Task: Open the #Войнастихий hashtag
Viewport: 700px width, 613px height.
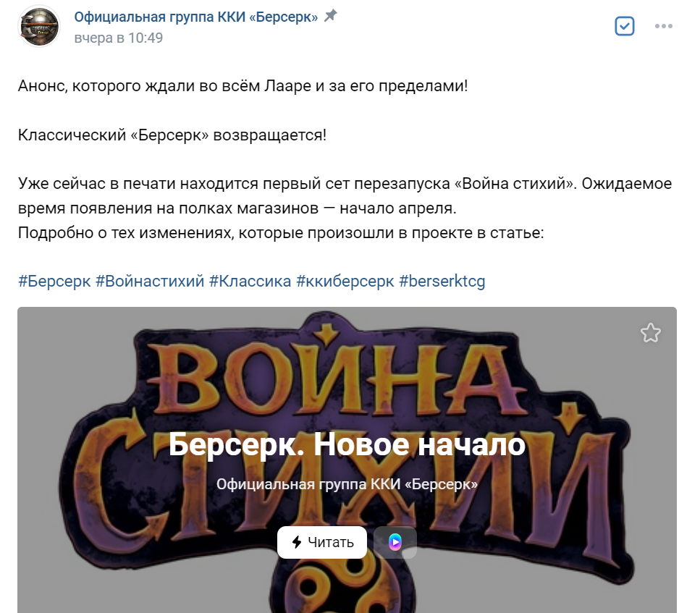Action: [150, 282]
